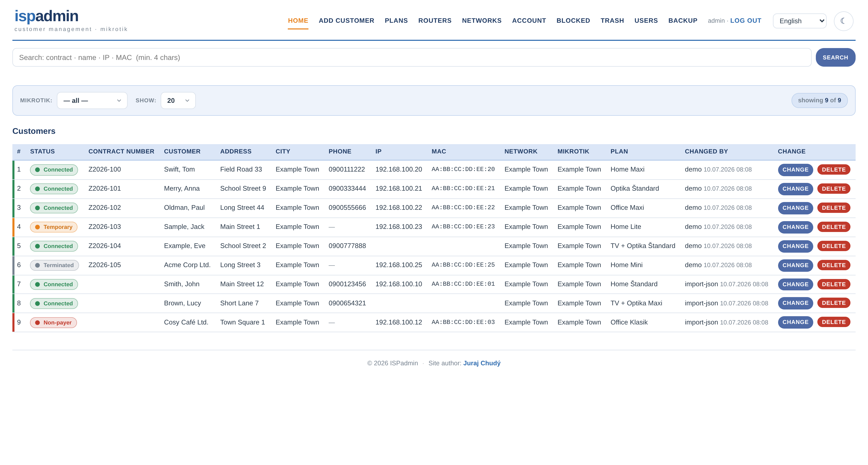Viewport: 868px width, 465px height.
Task: Click CHANGE for Brown, Lucy
Action: click(x=795, y=303)
